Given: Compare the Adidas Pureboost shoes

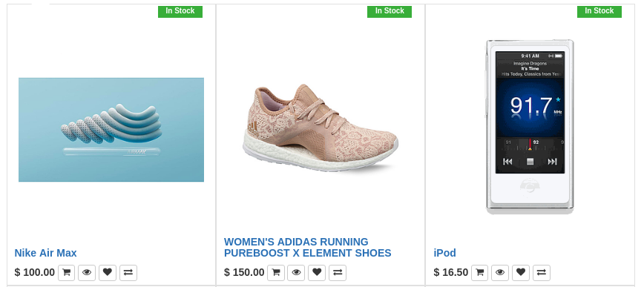Looking at the screenshot, I should [338, 273].
